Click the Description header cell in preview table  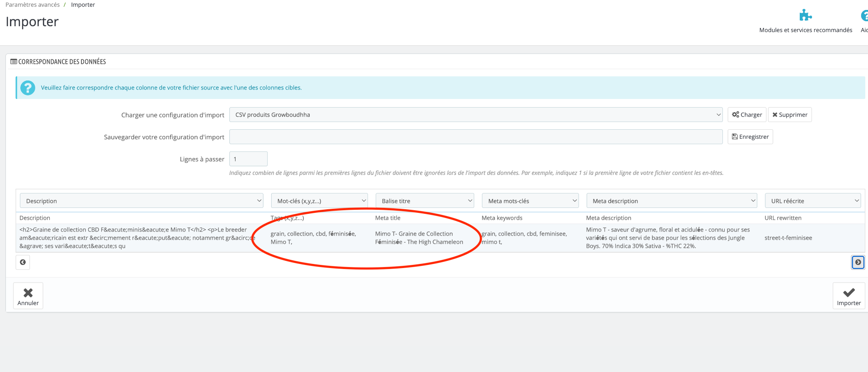35,218
